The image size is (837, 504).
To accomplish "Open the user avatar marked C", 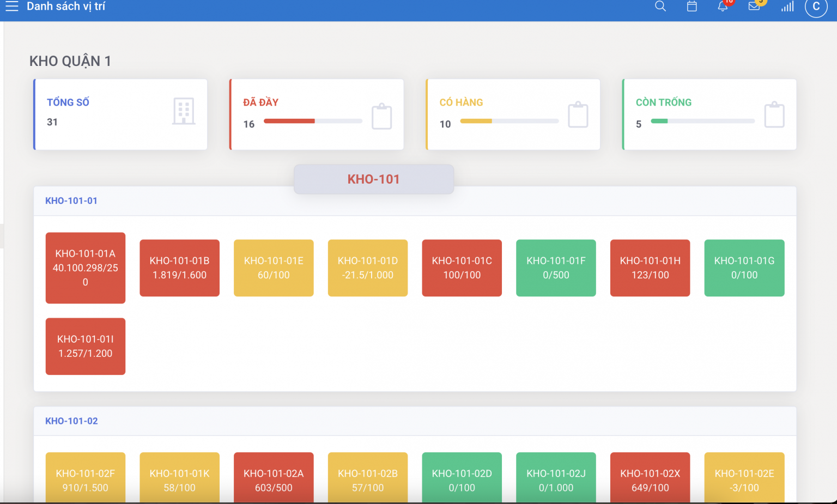I will coord(816,7).
